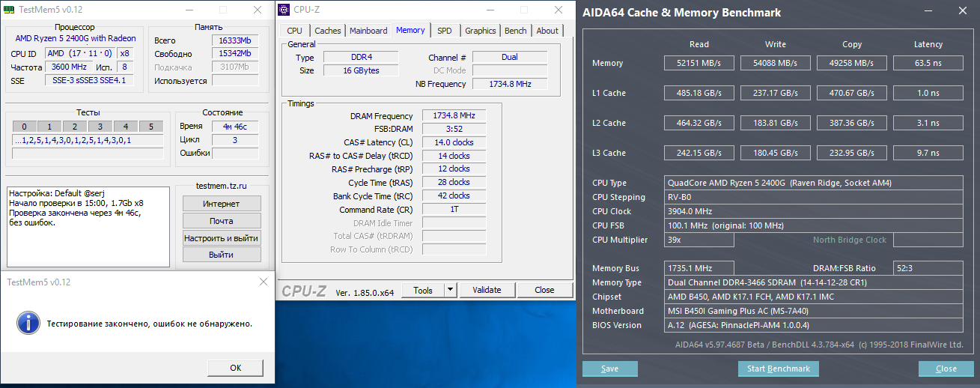This screenshot has width=980, height=388.
Task: Confirm the TestMem5 dialog with OK
Action: pos(236,368)
